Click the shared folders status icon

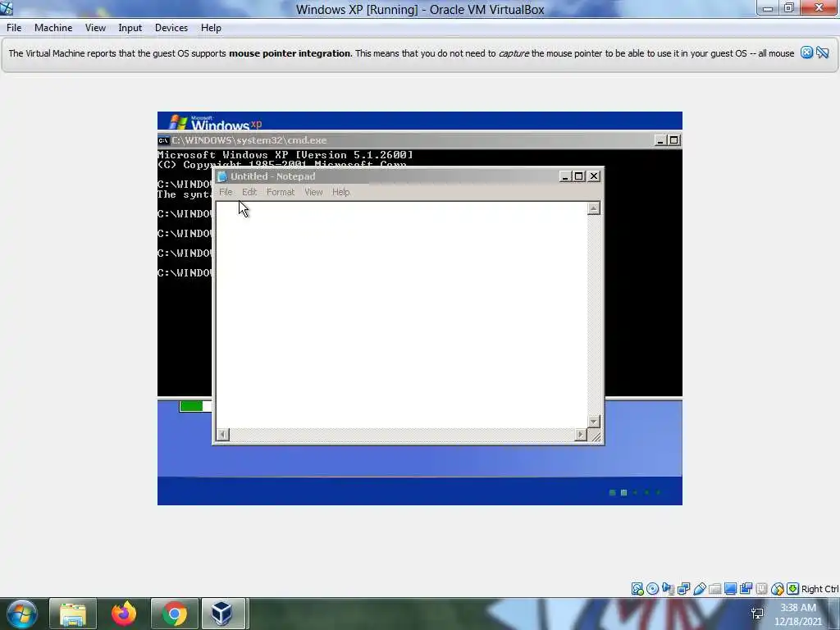click(x=714, y=589)
